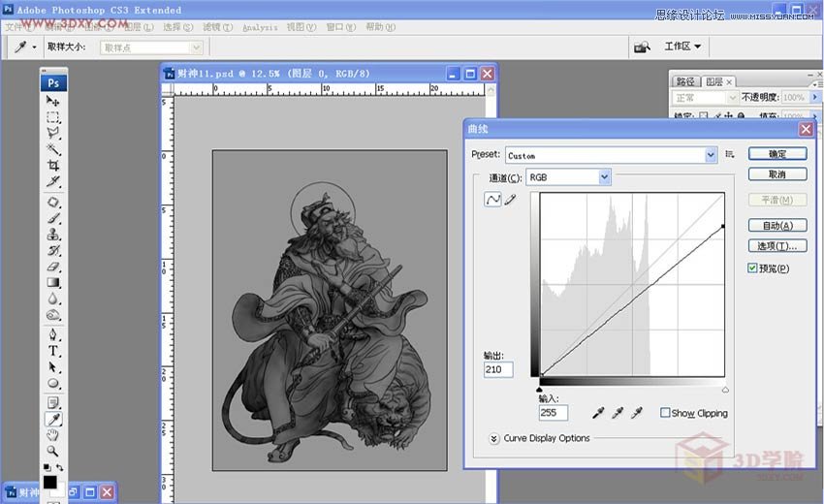The width and height of the screenshot is (824, 504).
Task: Open the blend mode dropdown showing 正常
Action: (x=705, y=98)
